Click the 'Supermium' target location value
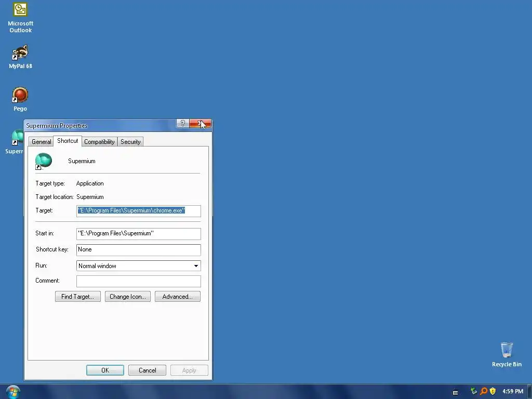 click(x=90, y=197)
